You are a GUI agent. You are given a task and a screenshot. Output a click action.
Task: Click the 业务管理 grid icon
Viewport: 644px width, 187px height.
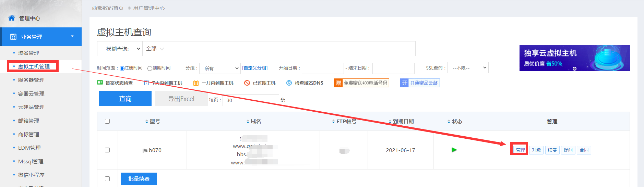point(13,37)
